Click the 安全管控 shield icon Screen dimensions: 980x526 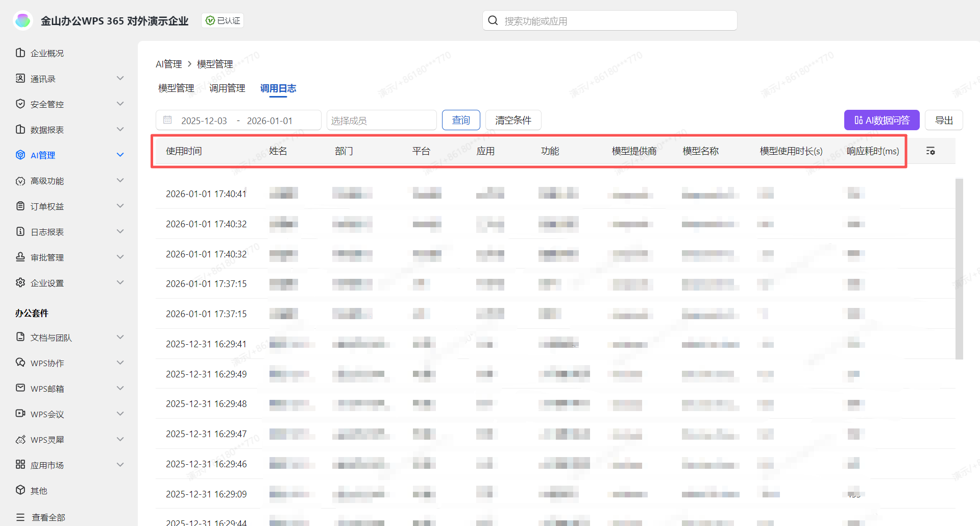[x=20, y=104]
